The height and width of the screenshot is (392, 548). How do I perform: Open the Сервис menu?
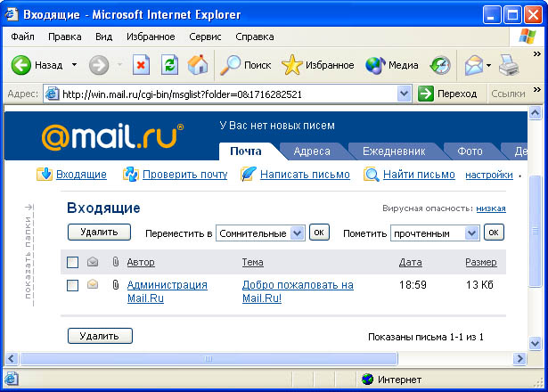pyautogui.click(x=205, y=37)
